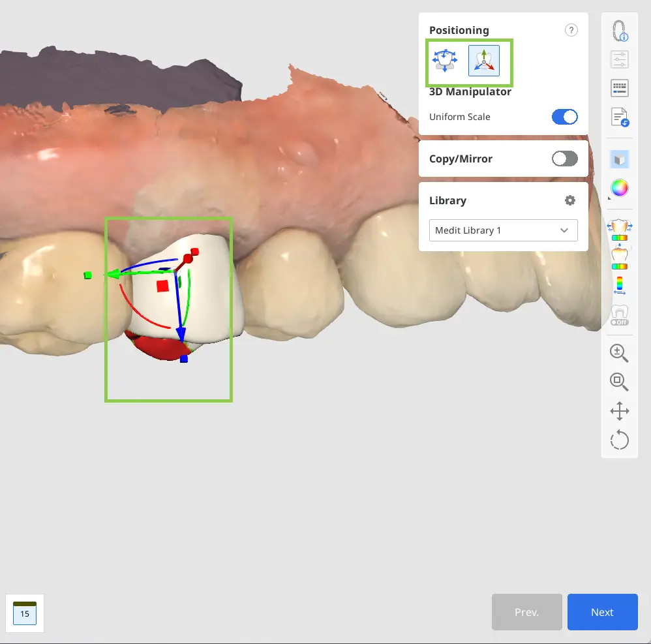The width and height of the screenshot is (651, 644).
Task: Click the green arrowhead of the manipulator
Action: [x=113, y=274]
